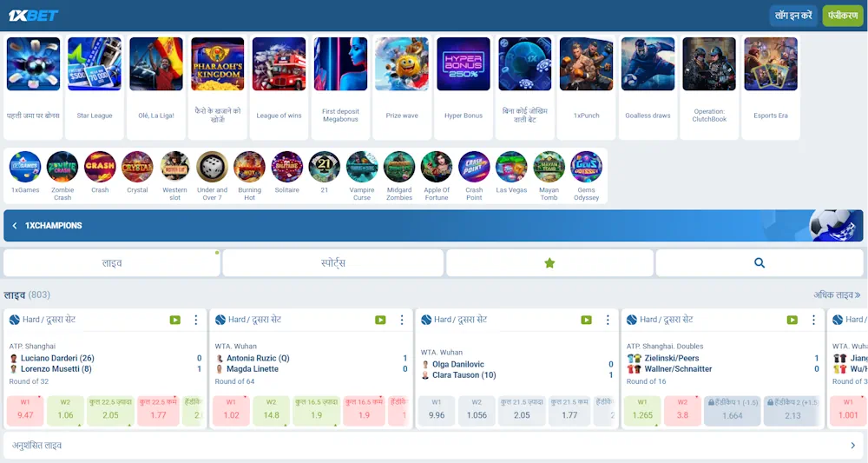The height and width of the screenshot is (463, 868).
Task: Open options menu for Ruzic vs Linette match
Action: click(401, 321)
